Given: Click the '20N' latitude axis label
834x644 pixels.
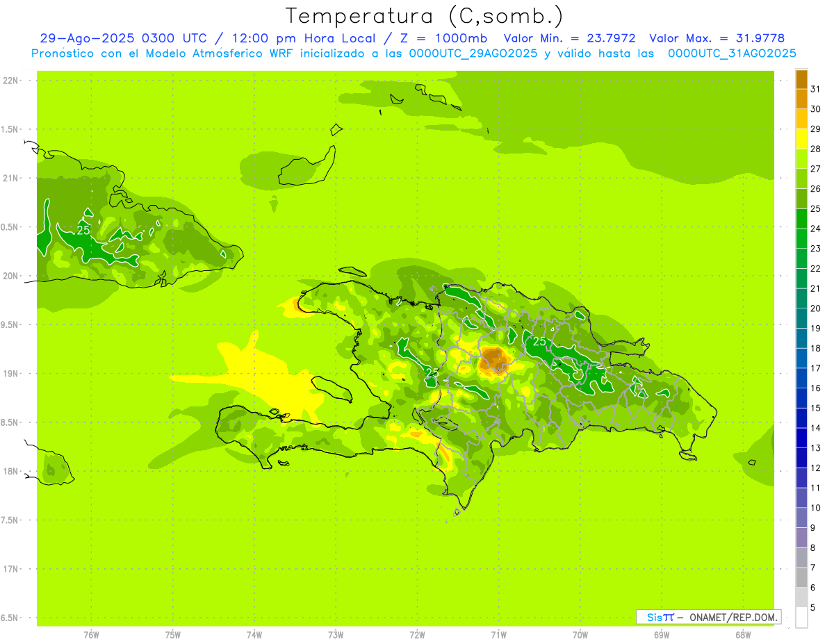Looking at the screenshot, I should pos(11,276).
